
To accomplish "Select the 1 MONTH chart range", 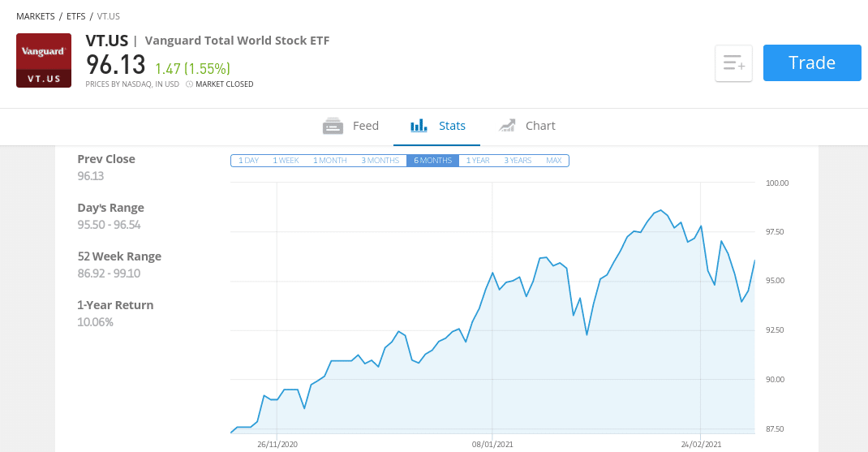I will [330, 161].
